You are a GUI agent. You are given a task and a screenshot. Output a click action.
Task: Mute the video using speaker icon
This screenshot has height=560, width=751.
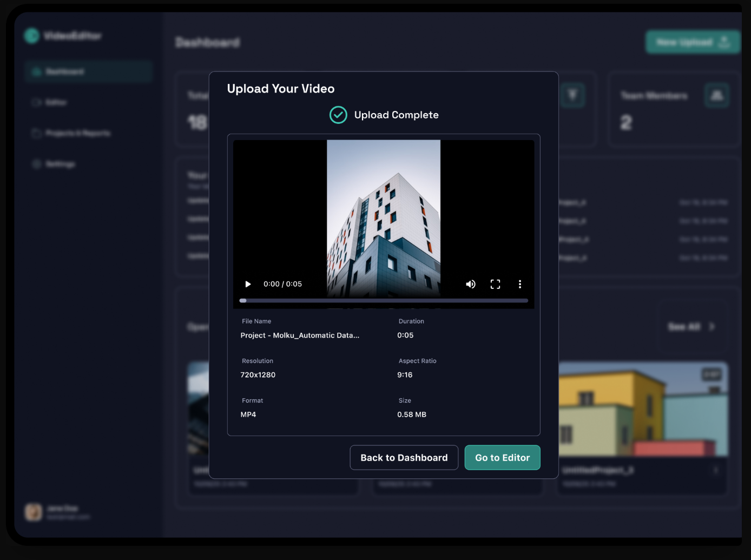click(x=471, y=284)
